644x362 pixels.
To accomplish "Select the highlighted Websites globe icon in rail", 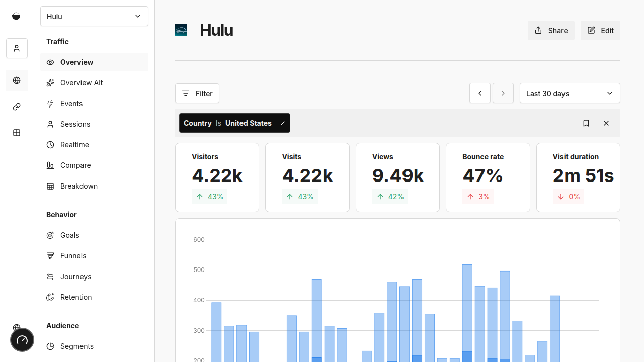I will [x=17, y=80].
